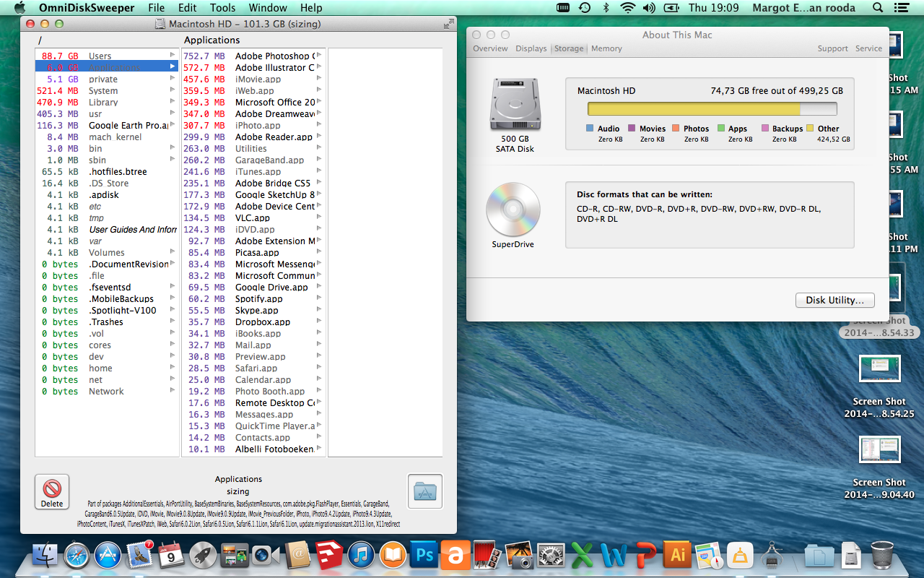Screen dimensions: 924x578
Task: Expand the Library folder arrow
Action: pos(173,101)
